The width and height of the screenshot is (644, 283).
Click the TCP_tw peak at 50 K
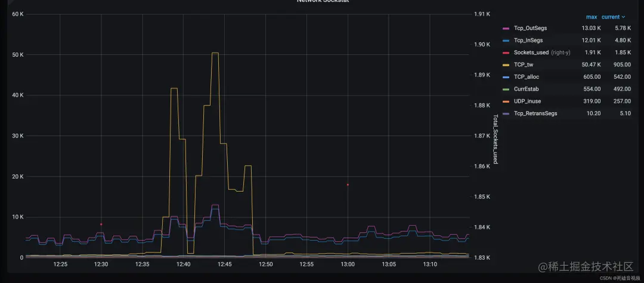click(x=215, y=53)
